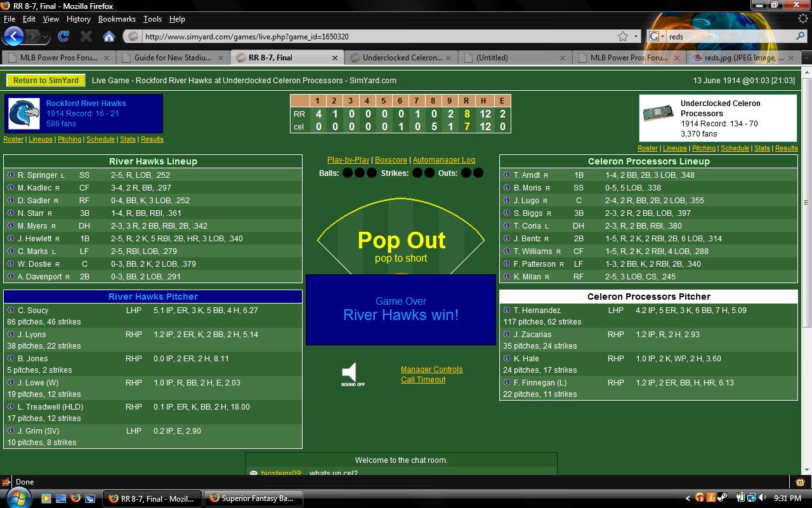Expand the hidden system tray icons arrow
The height and width of the screenshot is (508, 812).
(x=688, y=498)
